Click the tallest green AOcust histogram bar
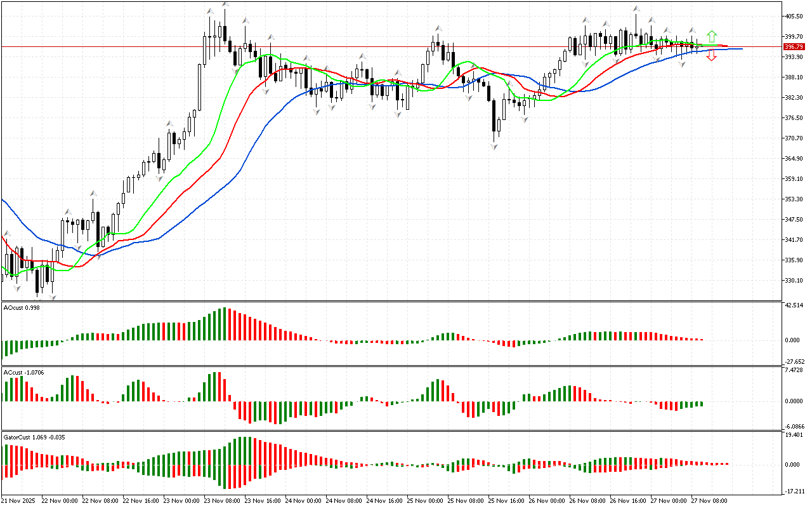The image size is (812, 508). click(x=223, y=324)
